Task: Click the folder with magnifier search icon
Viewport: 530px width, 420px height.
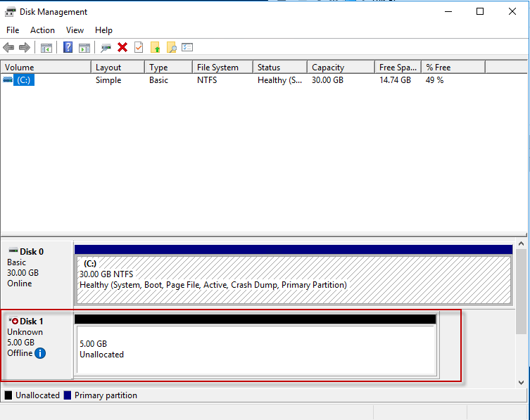Action: point(171,47)
